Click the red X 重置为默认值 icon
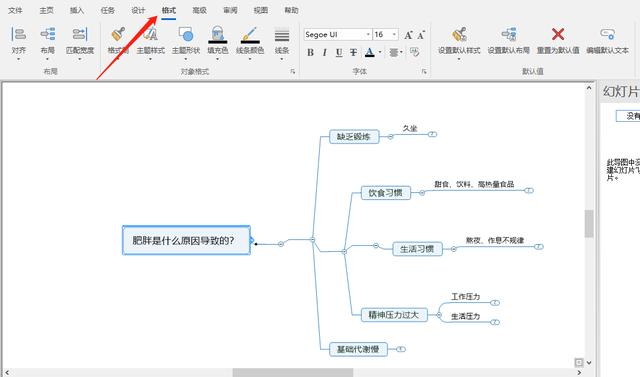640x377 pixels. click(x=558, y=34)
